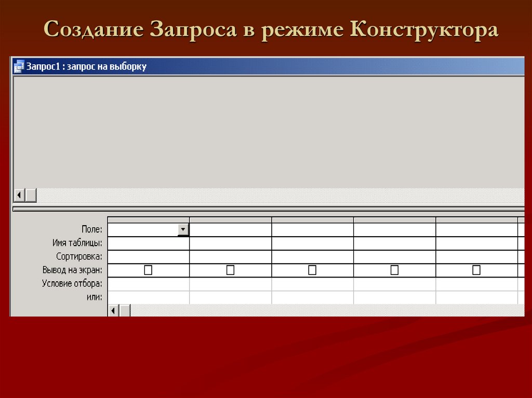Click the query window system icon
The width and height of the screenshot is (532, 398).
19,65
